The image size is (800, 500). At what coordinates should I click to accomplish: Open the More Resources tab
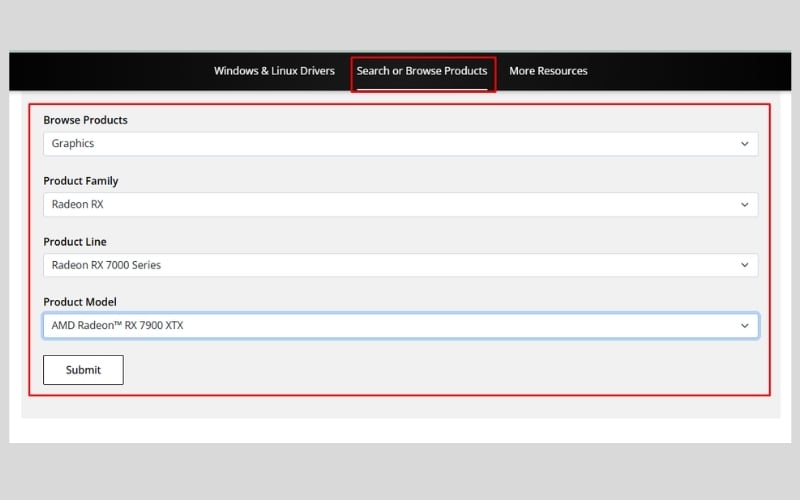coord(548,71)
